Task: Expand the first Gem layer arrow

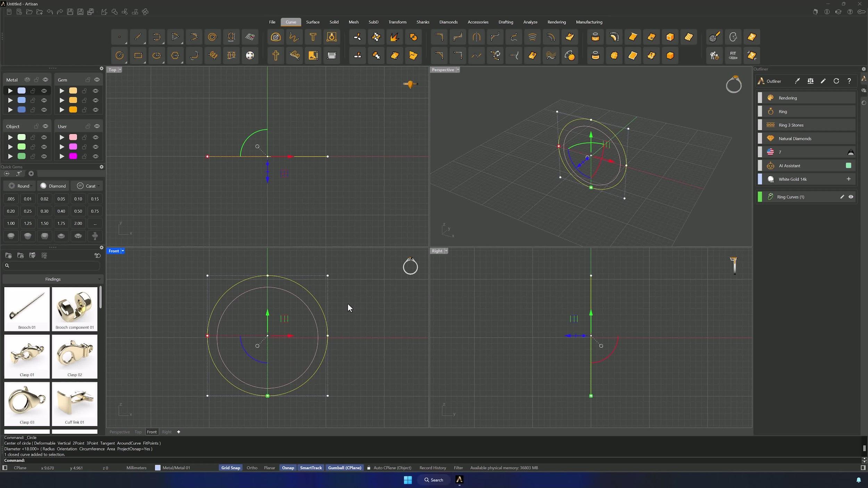Action: coord(62,91)
